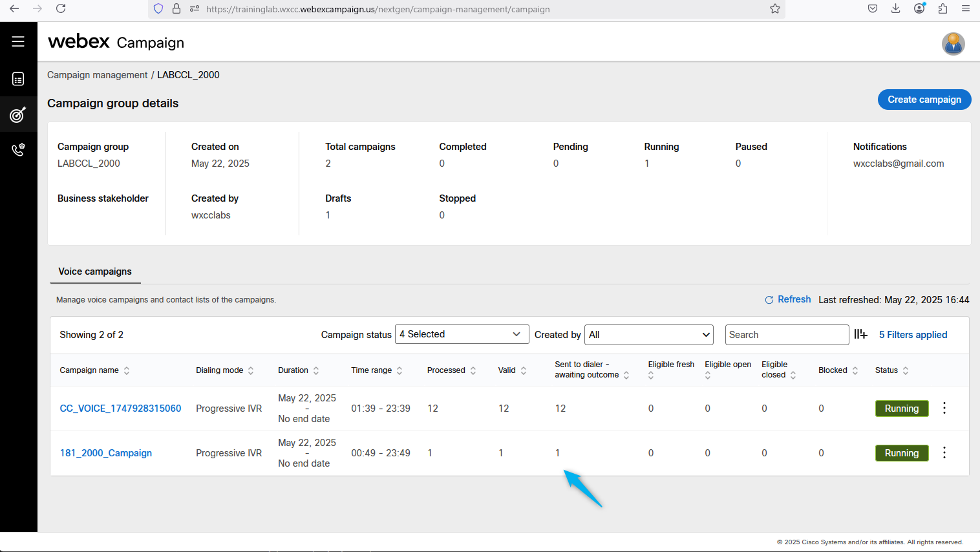Screen dimensions: 980x552
Task: Open actions menu for 181_2000_Campaign row
Action: coord(944,452)
